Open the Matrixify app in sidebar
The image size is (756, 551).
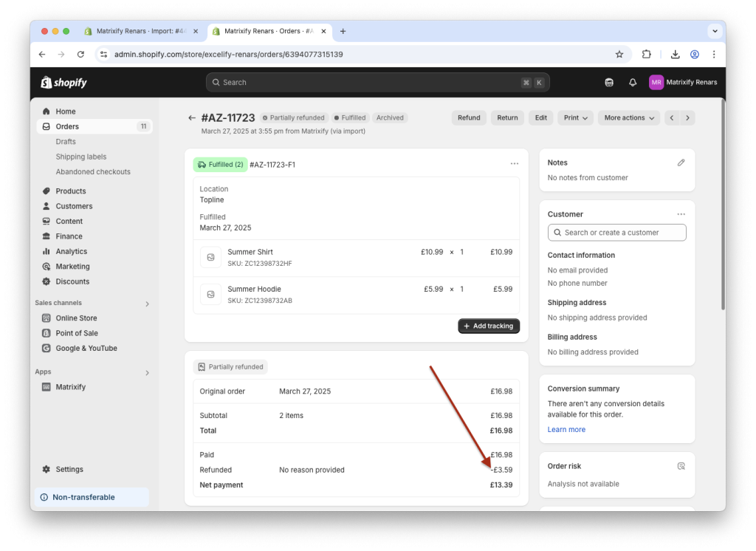coord(70,386)
